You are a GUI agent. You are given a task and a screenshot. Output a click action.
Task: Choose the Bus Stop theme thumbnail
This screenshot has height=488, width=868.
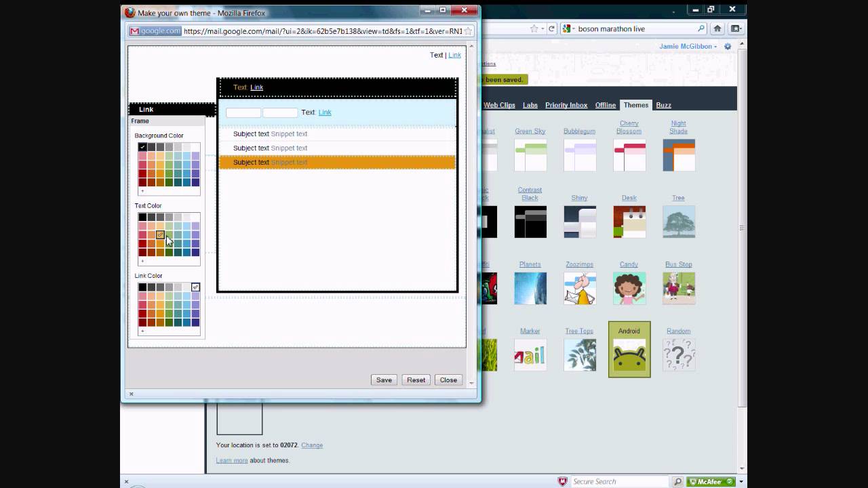coord(679,288)
